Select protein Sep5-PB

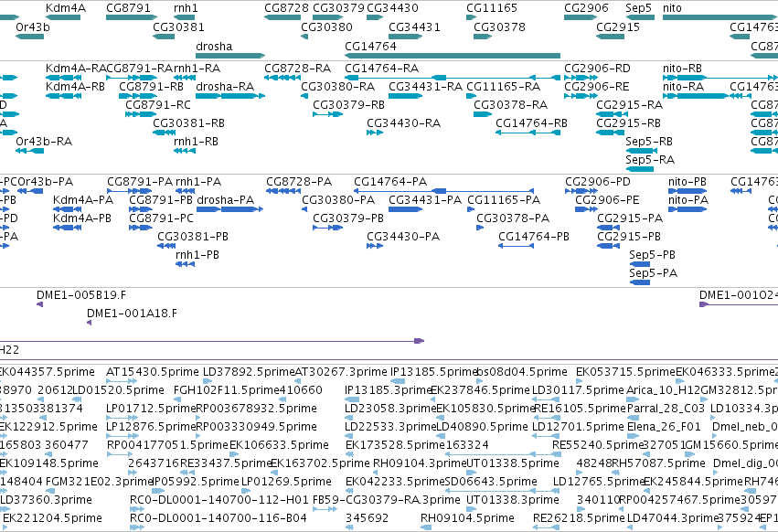(640, 264)
